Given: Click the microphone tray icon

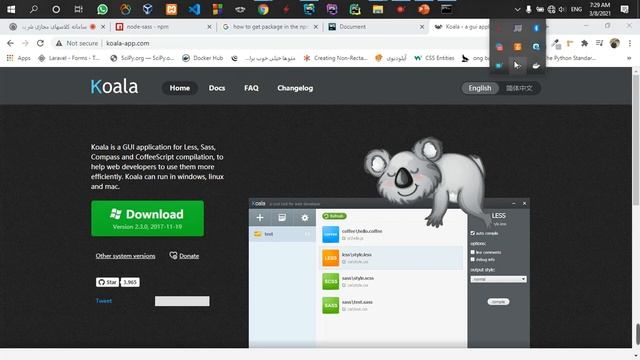Looking at the screenshot, I should click(x=529, y=9).
